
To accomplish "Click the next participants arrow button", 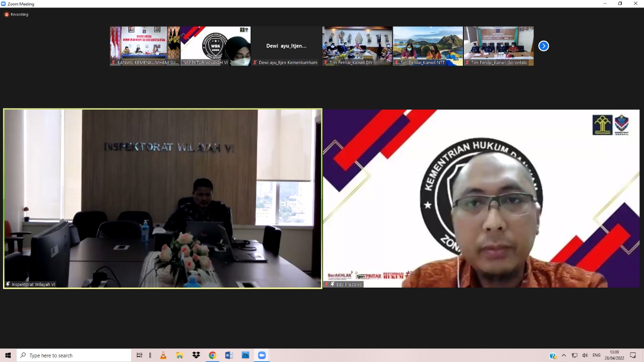I will tap(543, 46).
